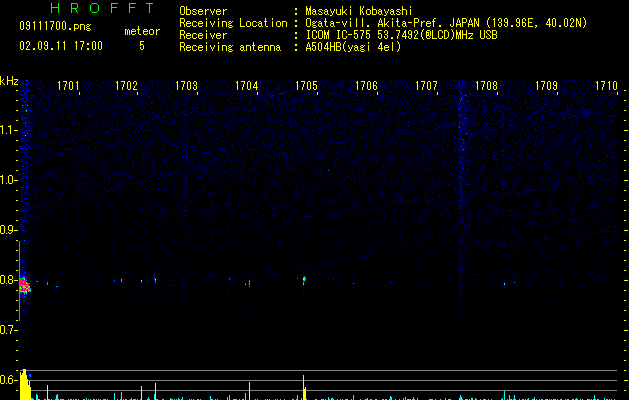
Task: Select the observer name Masayuki Kobayashi
Action: (x=359, y=11)
